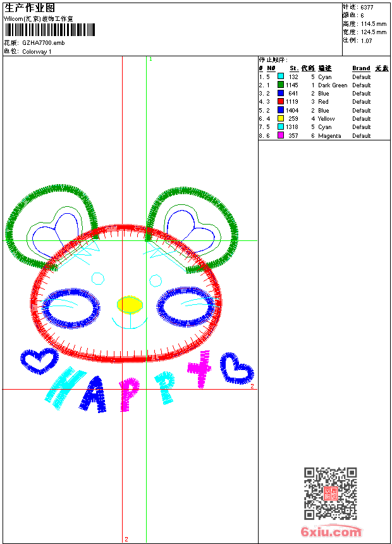The height and width of the screenshot is (544, 392).
Task: Click the left blue oval eye
Action: (71, 307)
